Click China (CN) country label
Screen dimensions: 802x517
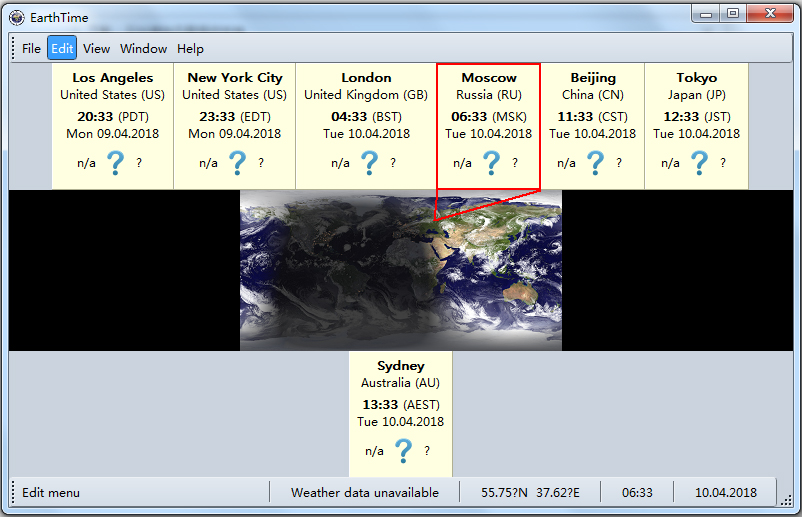pyautogui.click(x=593, y=95)
